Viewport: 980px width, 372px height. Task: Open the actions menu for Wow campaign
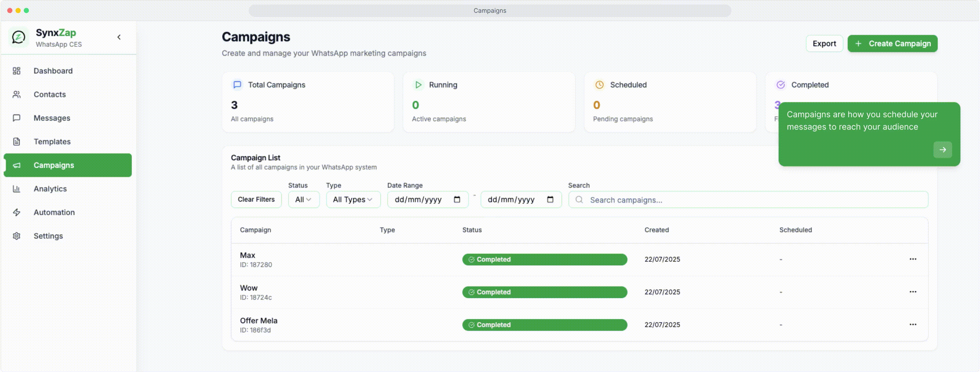tap(913, 292)
